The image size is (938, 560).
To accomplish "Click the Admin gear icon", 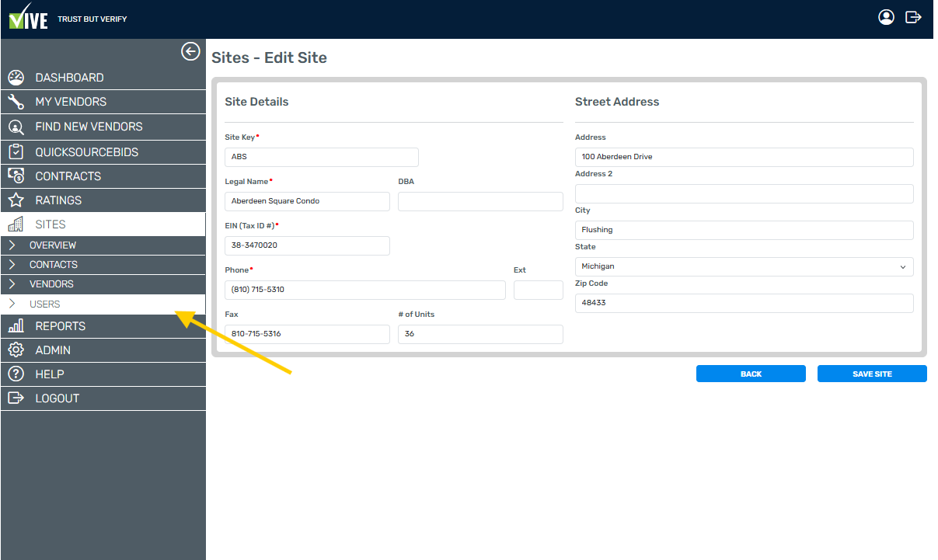I will [x=16, y=350].
